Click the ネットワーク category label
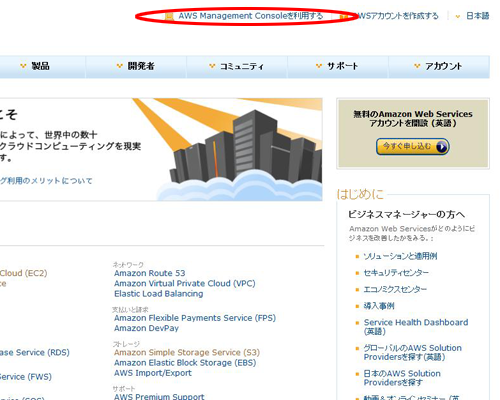 (128, 265)
